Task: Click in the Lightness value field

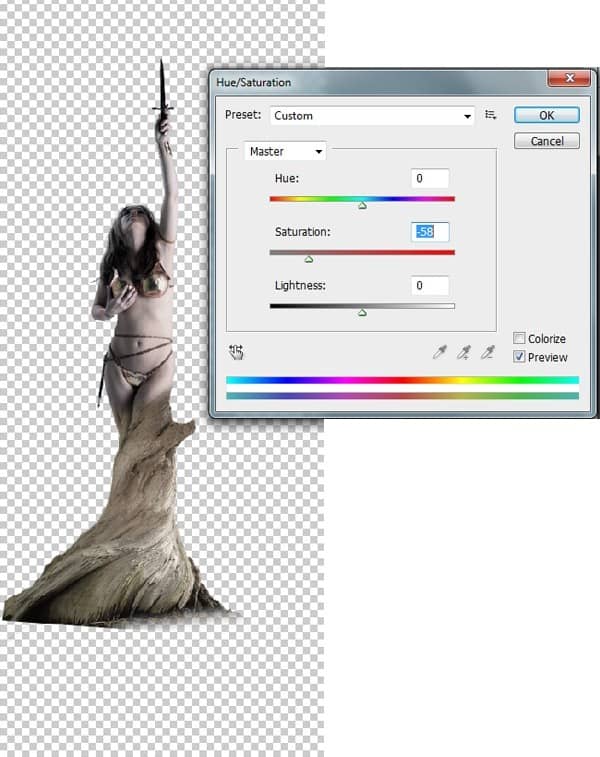Action: tap(430, 285)
